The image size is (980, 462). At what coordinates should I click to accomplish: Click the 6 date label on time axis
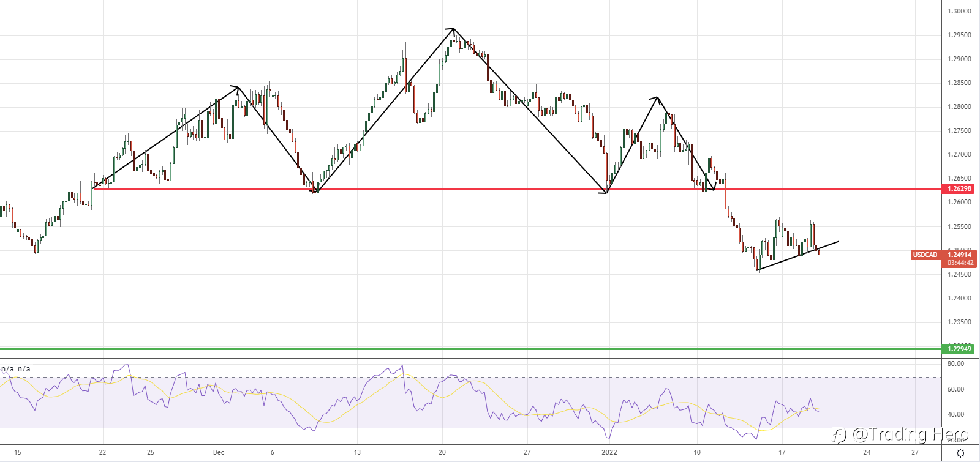pos(273,453)
